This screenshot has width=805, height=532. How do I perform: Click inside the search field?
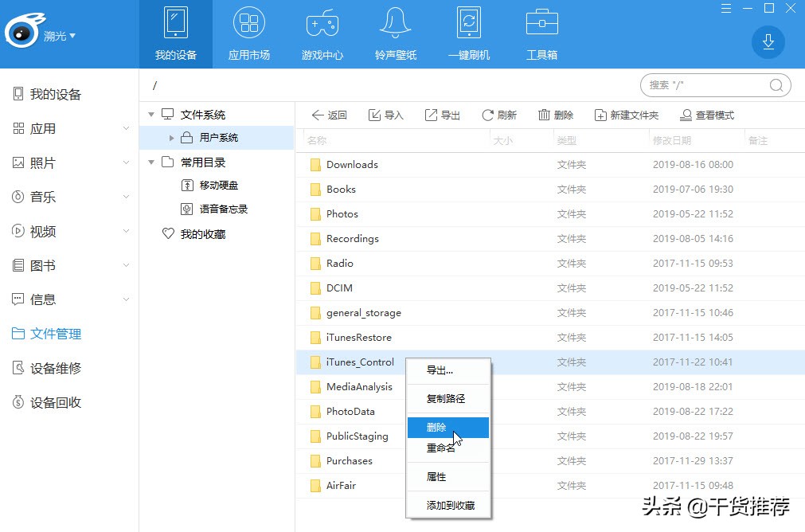(709, 84)
